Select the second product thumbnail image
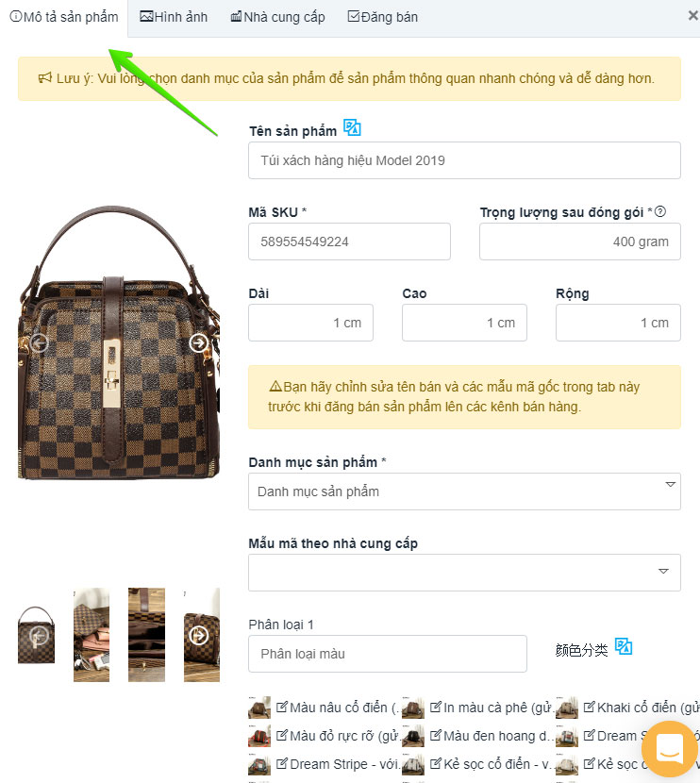This screenshot has height=783, width=700. pyautogui.click(x=92, y=635)
